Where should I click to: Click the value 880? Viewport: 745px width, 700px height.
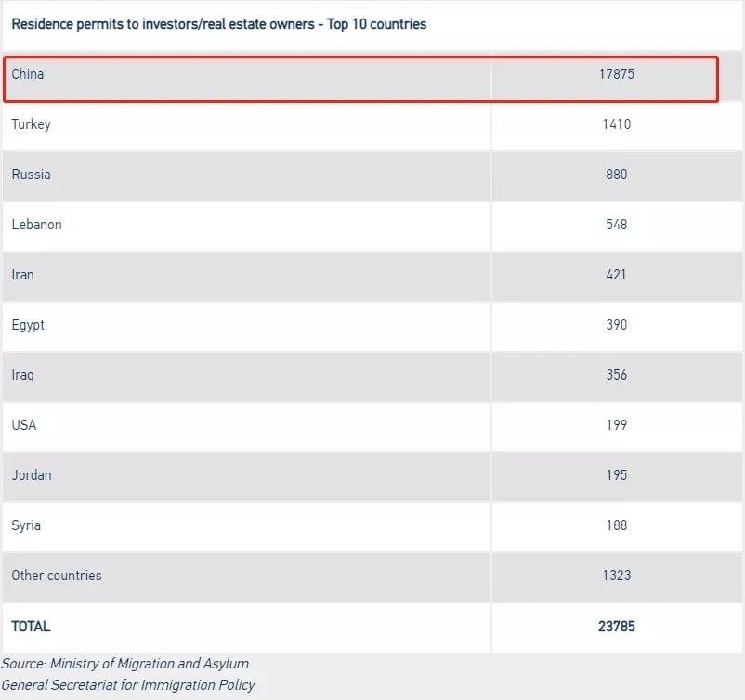point(616,175)
